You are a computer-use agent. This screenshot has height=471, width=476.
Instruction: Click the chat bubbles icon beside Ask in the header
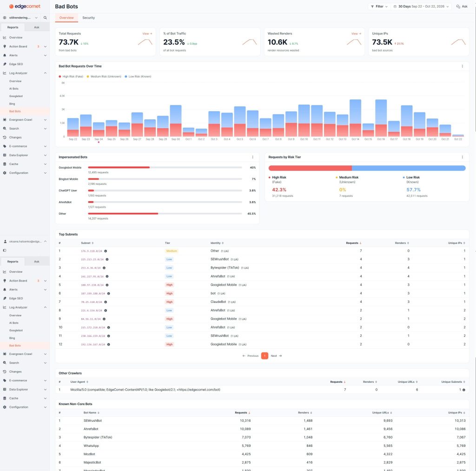point(458,7)
